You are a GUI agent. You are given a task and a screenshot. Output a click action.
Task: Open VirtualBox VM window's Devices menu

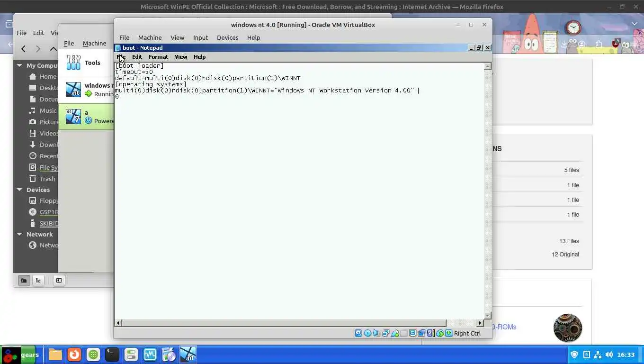point(227,37)
